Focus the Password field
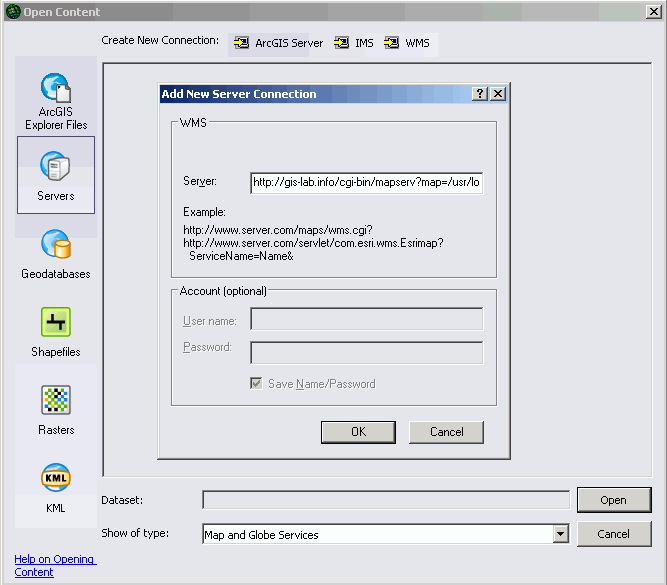Image resolution: width=667 pixels, height=585 pixels. coord(367,353)
